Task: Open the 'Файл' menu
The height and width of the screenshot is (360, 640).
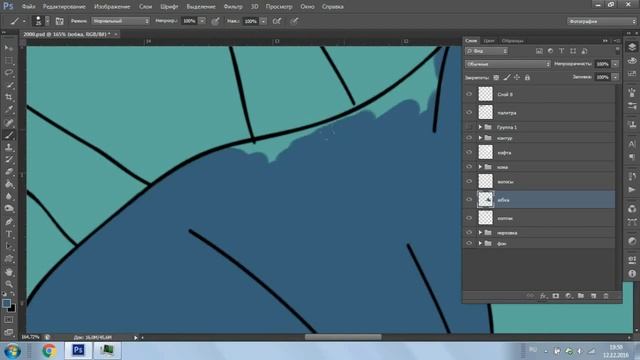Action: (x=29, y=7)
